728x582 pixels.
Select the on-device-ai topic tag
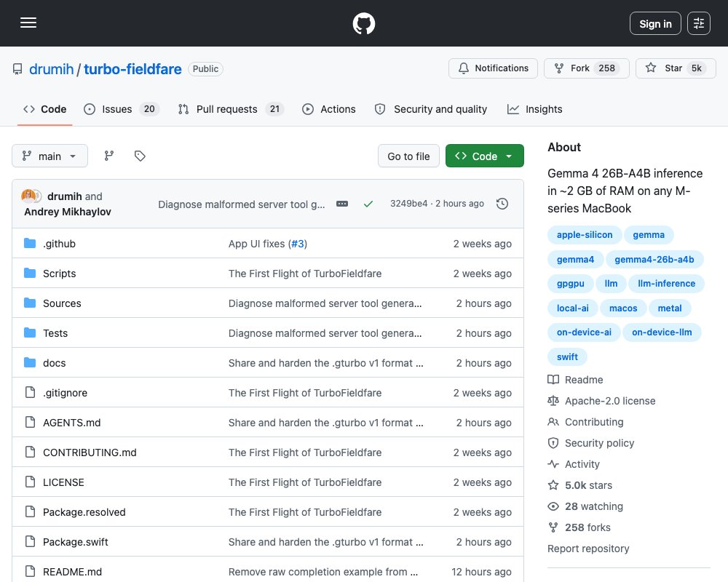[x=584, y=332]
